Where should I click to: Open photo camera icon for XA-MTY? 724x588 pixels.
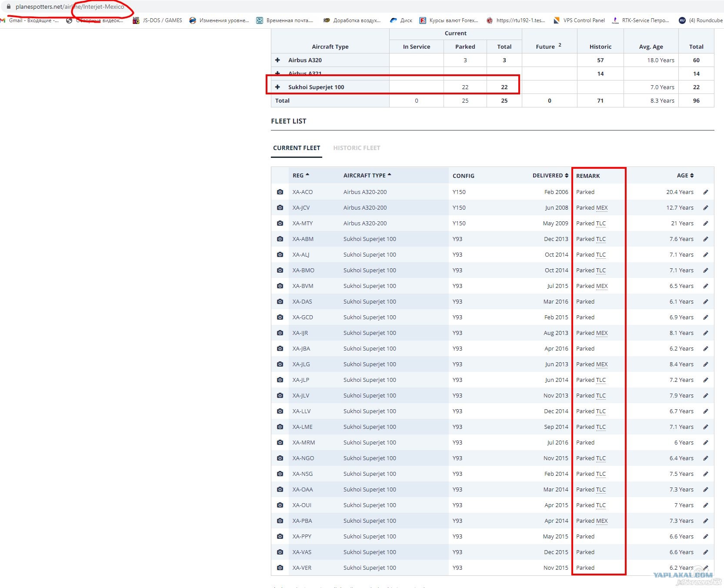coord(280,223)
